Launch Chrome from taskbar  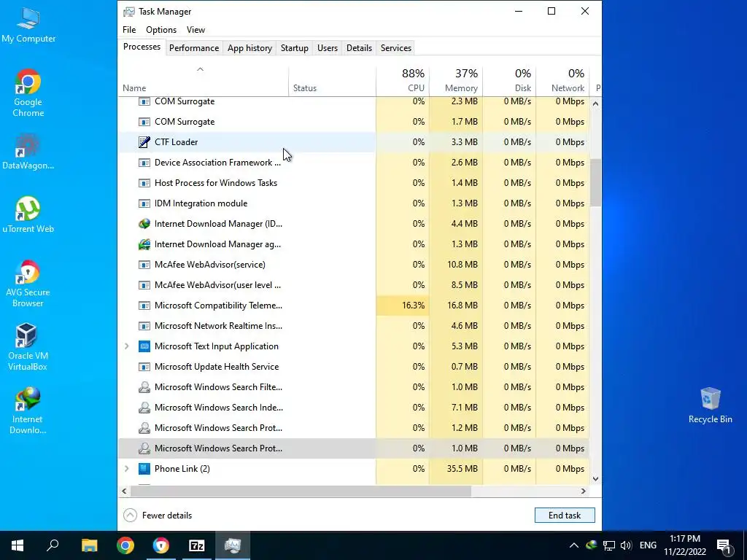pos(125,545)
